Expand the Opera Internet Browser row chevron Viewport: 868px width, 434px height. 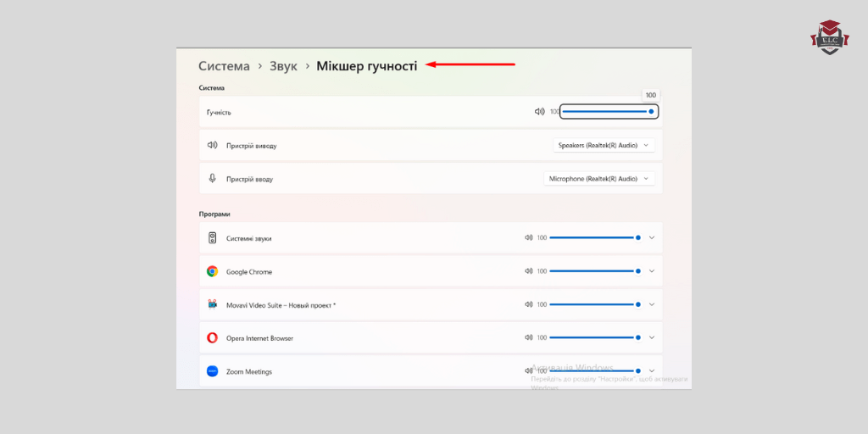click(x=652, y=337)
